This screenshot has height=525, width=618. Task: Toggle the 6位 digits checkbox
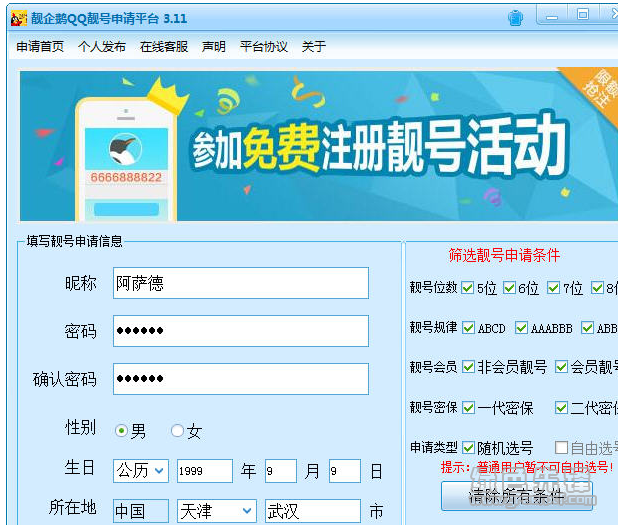click(510, 288)
